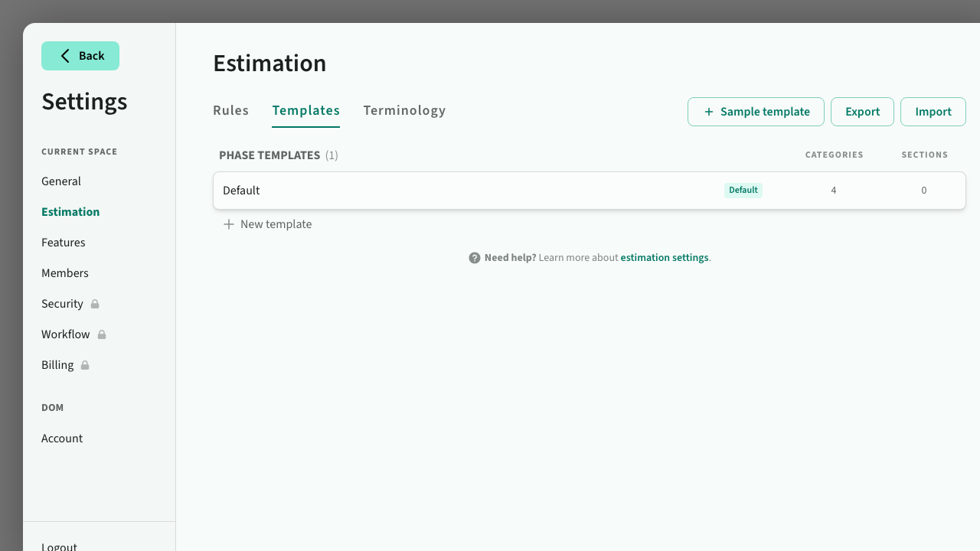Image resolution: width=980 pixels, height=551 pixels.
Task: Go to General settings
Action: 61,181
